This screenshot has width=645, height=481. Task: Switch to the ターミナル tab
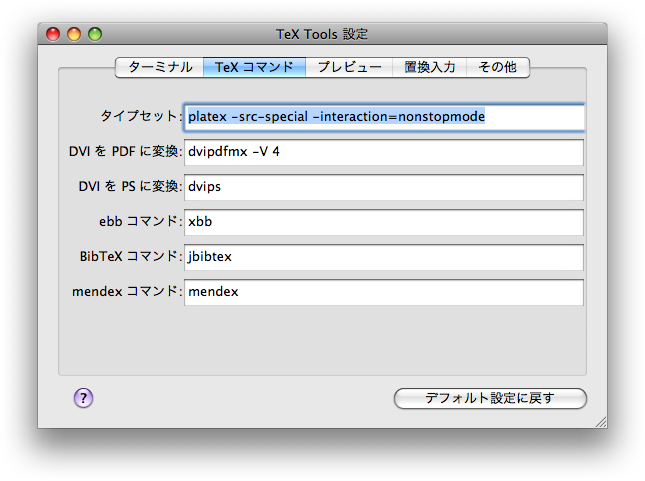[x=160, y=67]
